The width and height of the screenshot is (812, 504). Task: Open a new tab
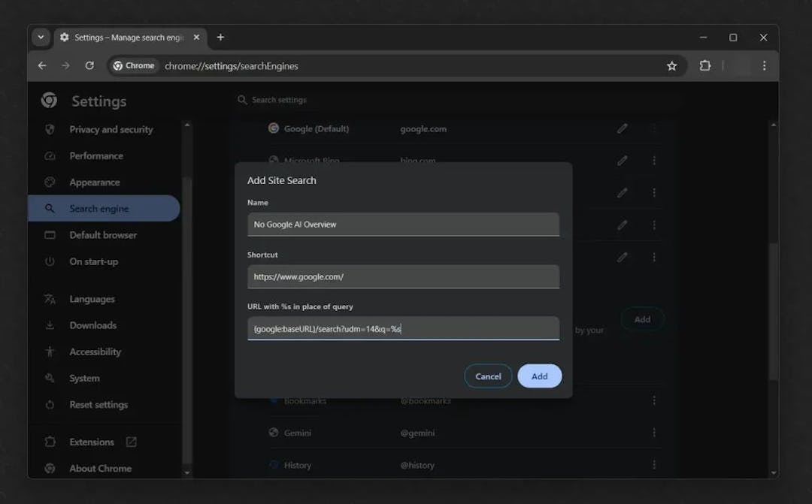tap(220, 38)
